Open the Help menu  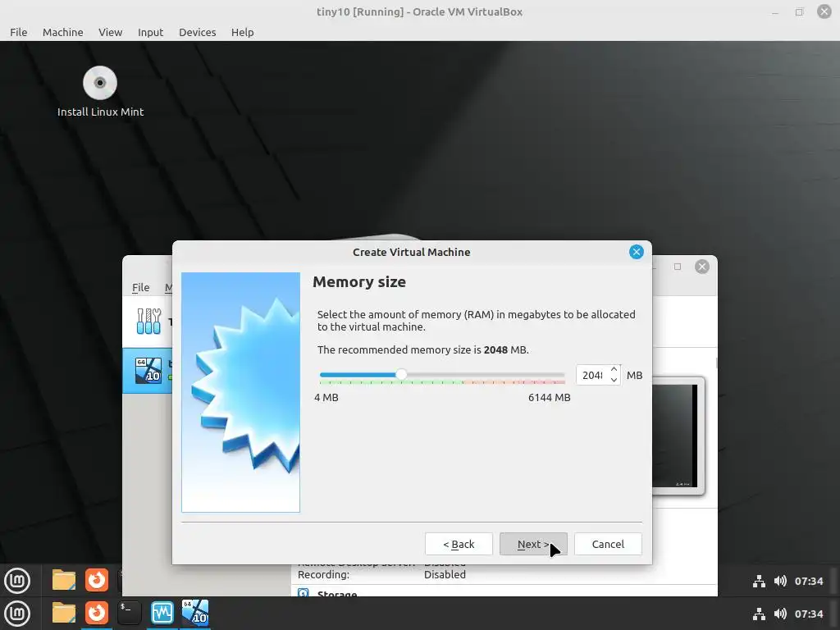click(242, 32)
